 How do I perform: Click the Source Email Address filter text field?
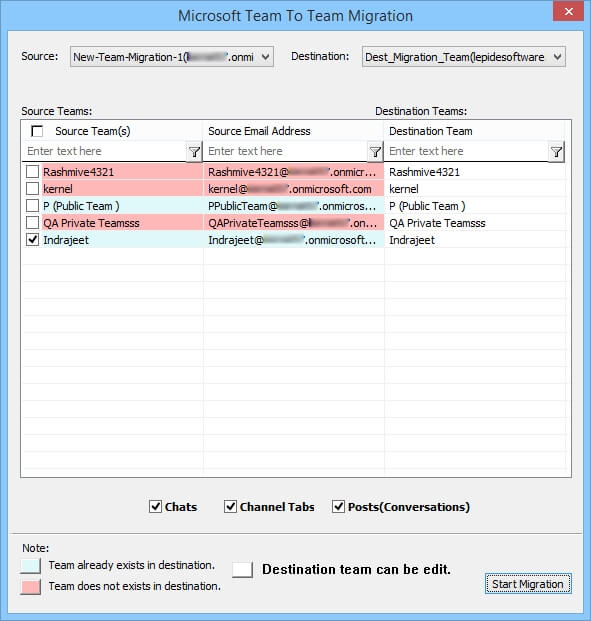(285, 151)
